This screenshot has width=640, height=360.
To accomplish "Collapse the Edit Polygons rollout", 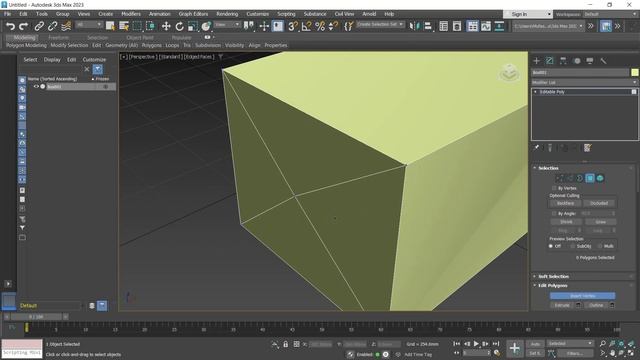I will [553, 285].
